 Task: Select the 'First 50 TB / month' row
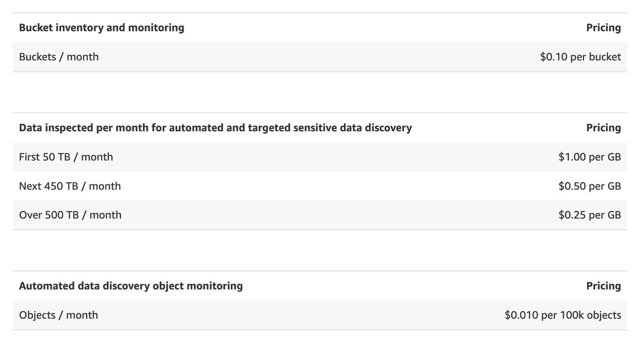320,157
